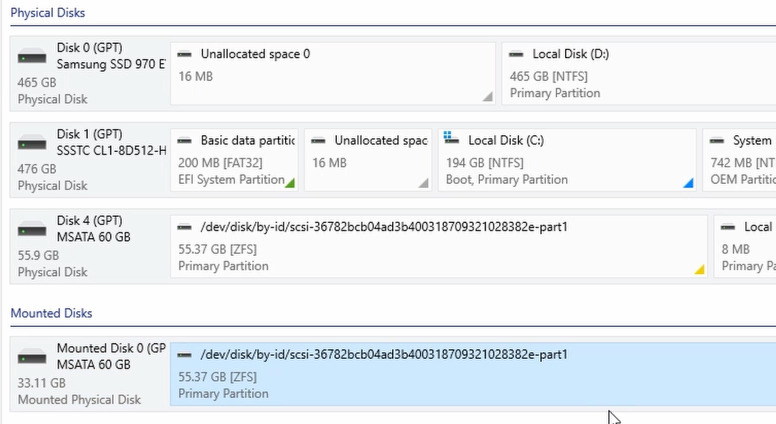Click the Disk 4 ZFS part1 partition icon
Screen dimensions: 776x424
click(185, 227)
